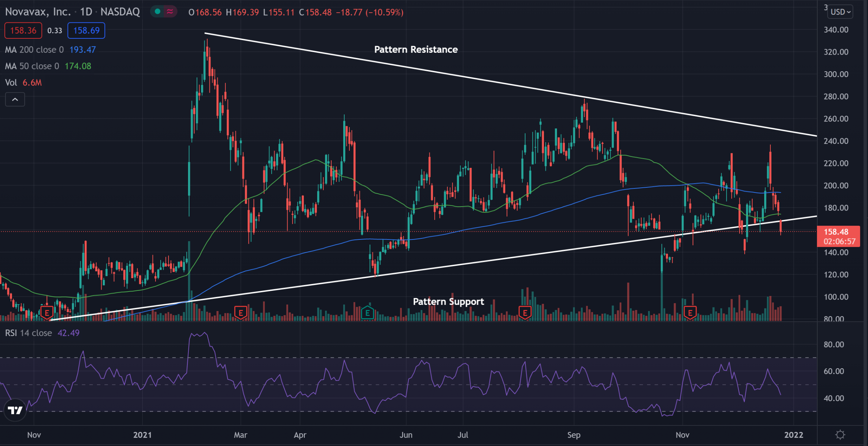Open the green earnings marker in May

367,313
